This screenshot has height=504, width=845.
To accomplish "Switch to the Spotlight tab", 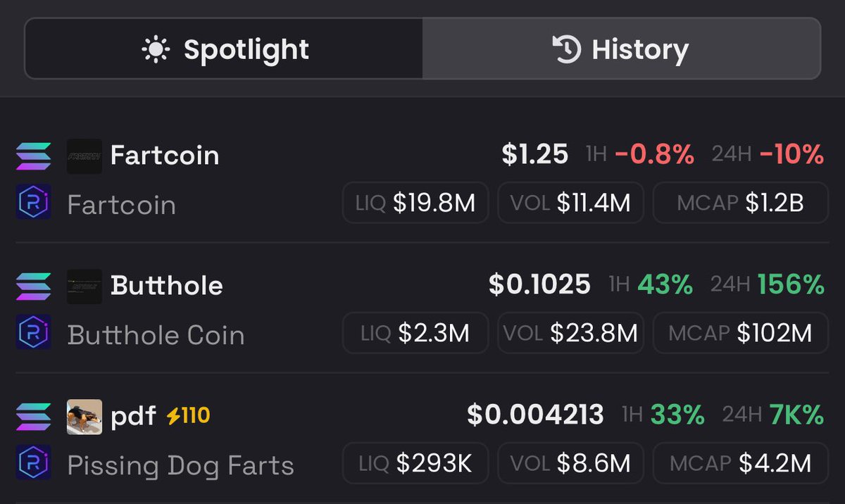I will tap(224, 49).
